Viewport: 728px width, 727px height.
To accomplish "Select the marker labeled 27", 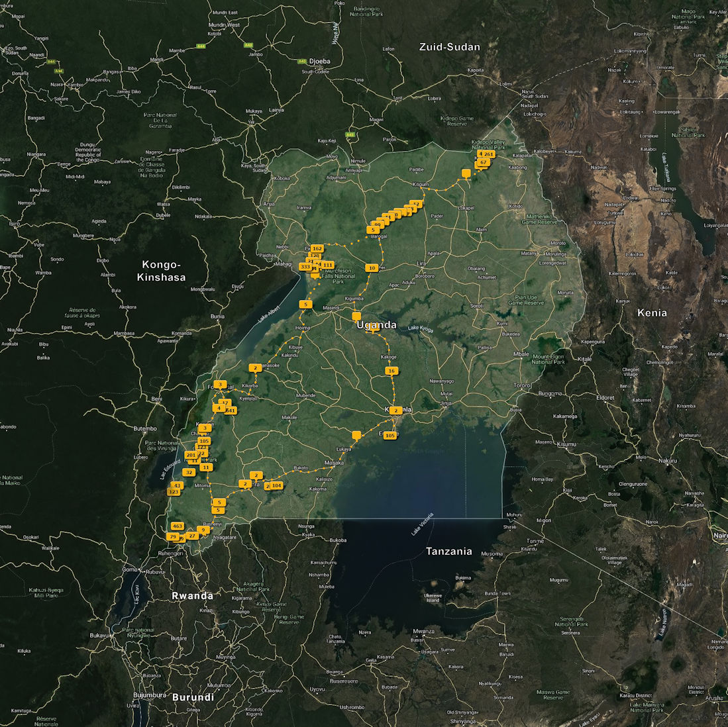I will 192,535.
